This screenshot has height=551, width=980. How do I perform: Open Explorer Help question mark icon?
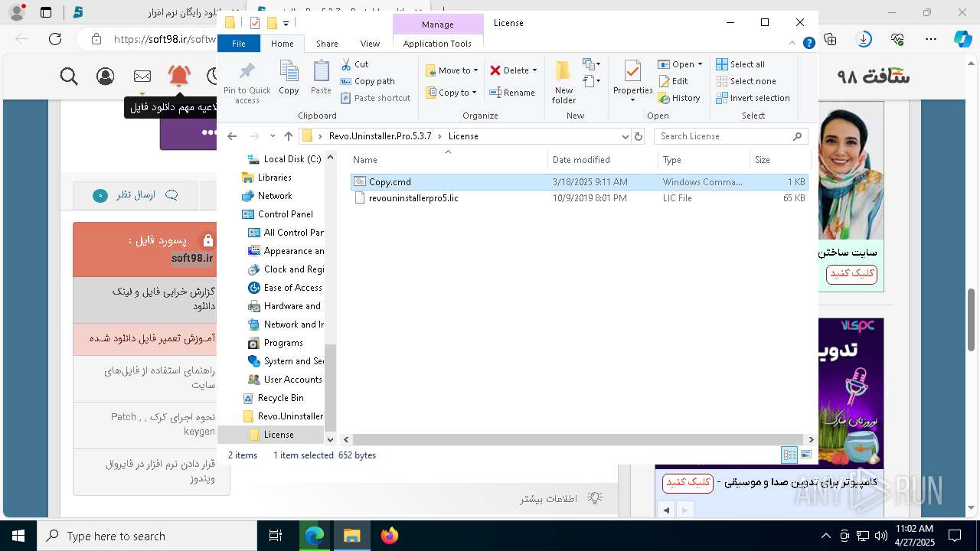(808, 44)
